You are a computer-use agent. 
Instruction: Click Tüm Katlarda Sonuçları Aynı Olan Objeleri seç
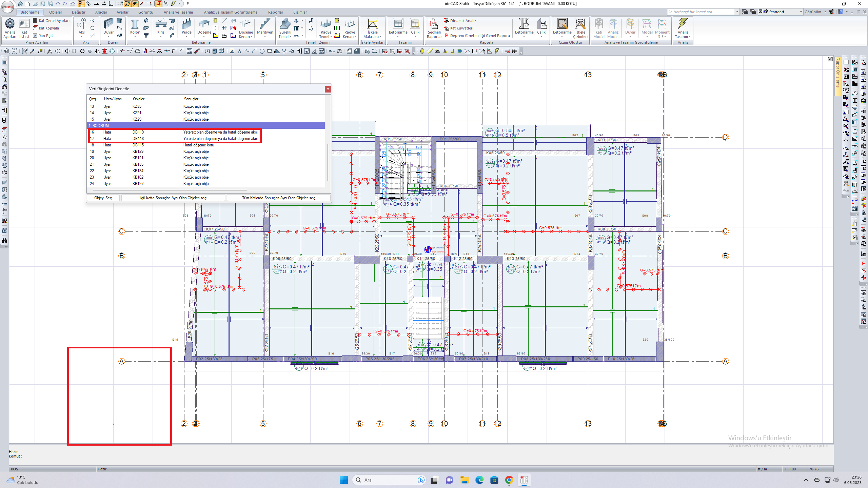(278, 198)
